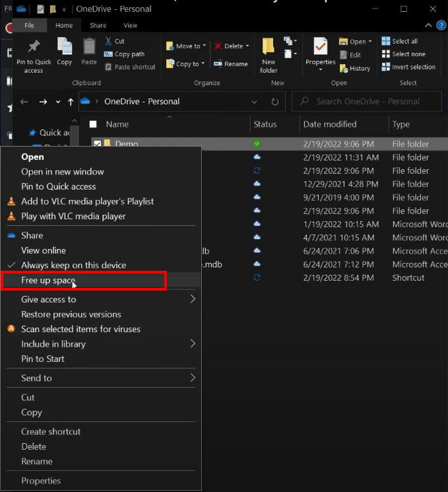Click the quick access toolbar dropdown arrow
The image size is (448, 492).
(64, 9)
